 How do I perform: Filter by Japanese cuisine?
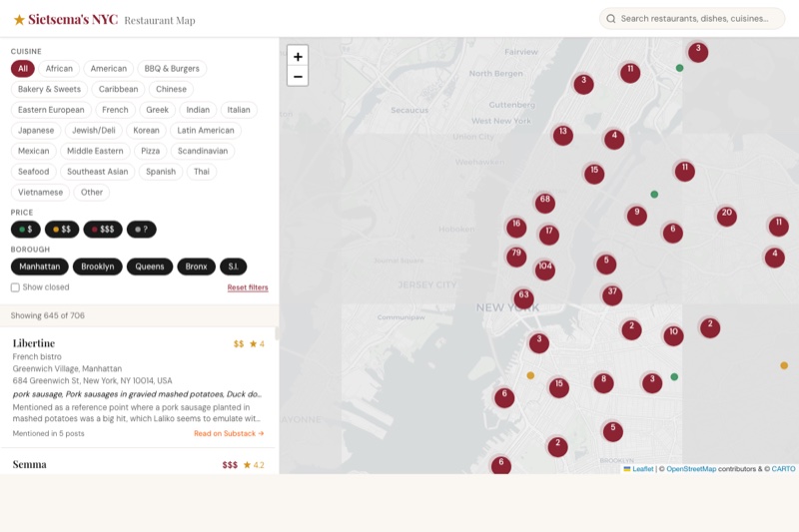tap(36, 131)
